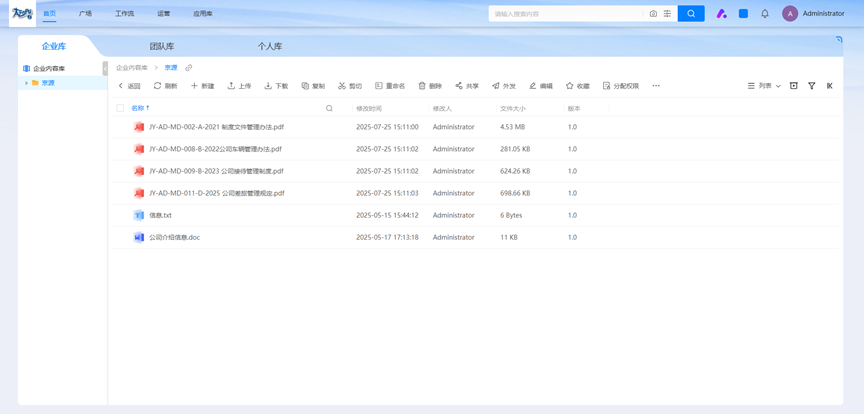Click the 分配权限 permissions icon
The height and width of the screenshot is (414, 864).
click(607, 86)
